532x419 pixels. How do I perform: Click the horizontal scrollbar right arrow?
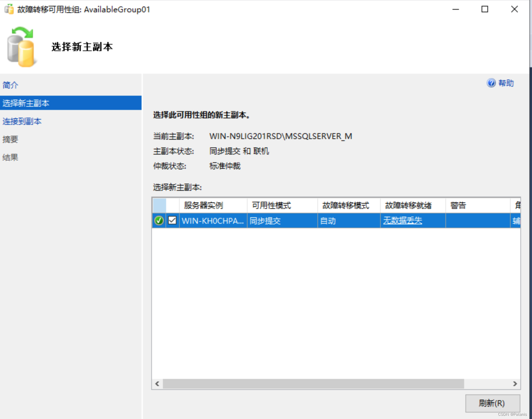[515, 384]
